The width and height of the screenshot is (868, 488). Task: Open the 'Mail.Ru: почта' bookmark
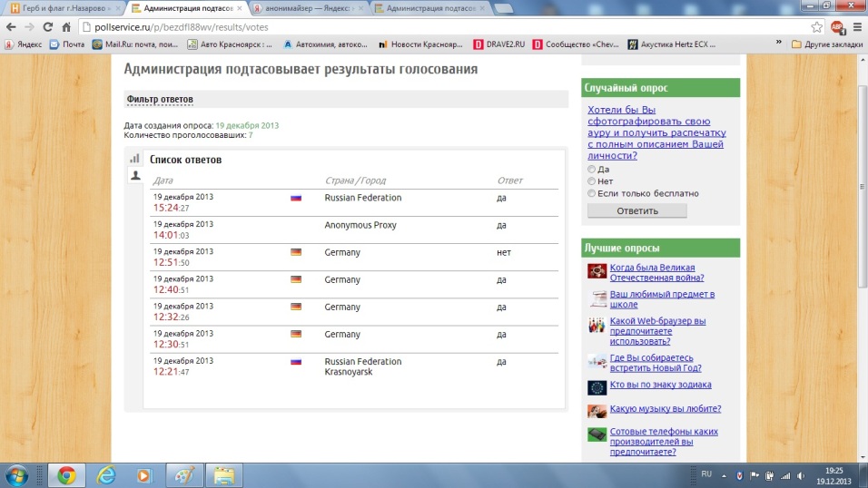pyautogui.click(x=135, y=44)
